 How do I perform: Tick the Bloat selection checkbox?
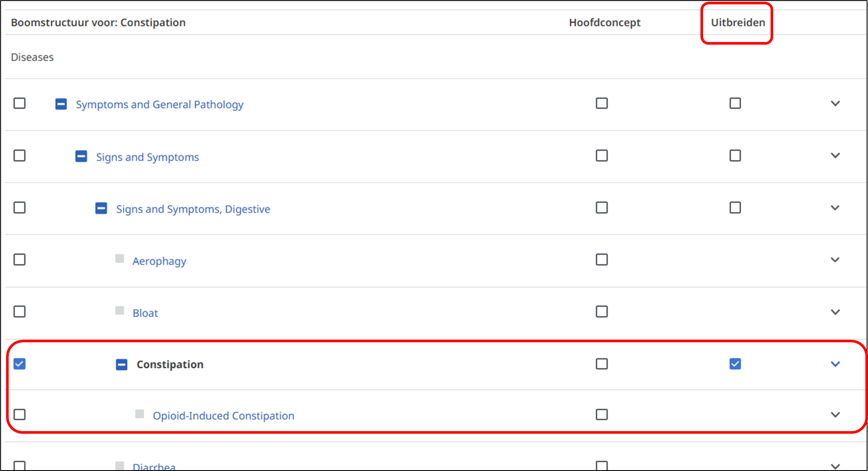[19, 312]
